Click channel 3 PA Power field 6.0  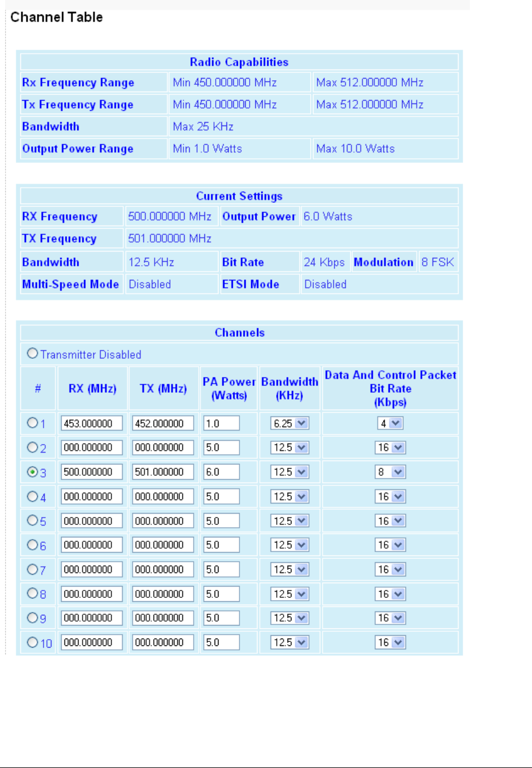tap(221, 472)
